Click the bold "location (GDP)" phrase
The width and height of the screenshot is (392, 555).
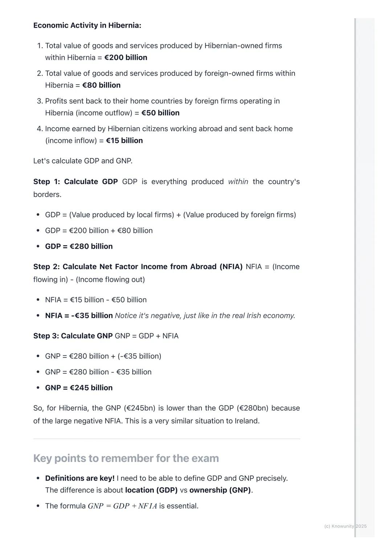151,490
